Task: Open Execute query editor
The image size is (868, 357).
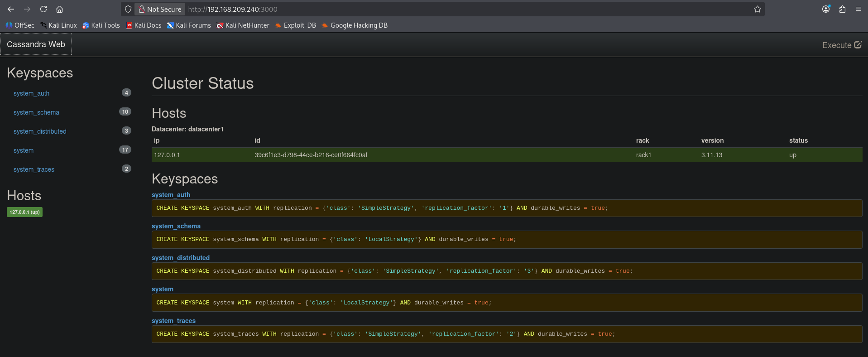Action: [841, 45]
